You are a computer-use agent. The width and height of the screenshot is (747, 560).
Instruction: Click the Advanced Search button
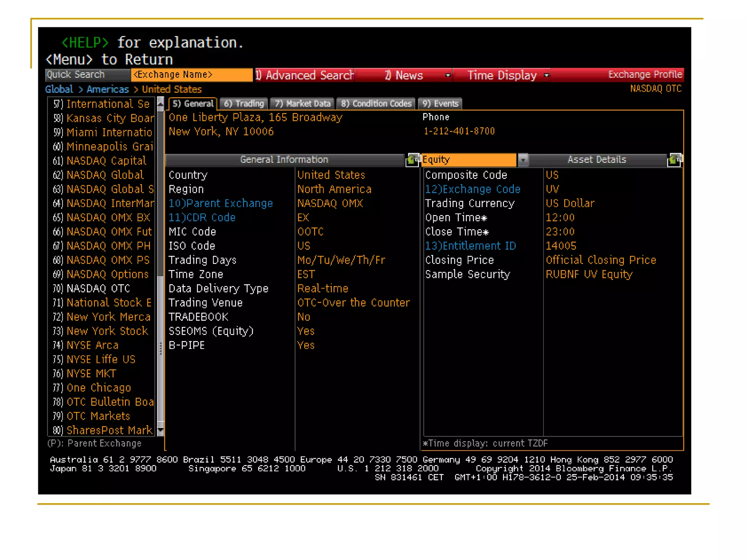pos(305,75)
